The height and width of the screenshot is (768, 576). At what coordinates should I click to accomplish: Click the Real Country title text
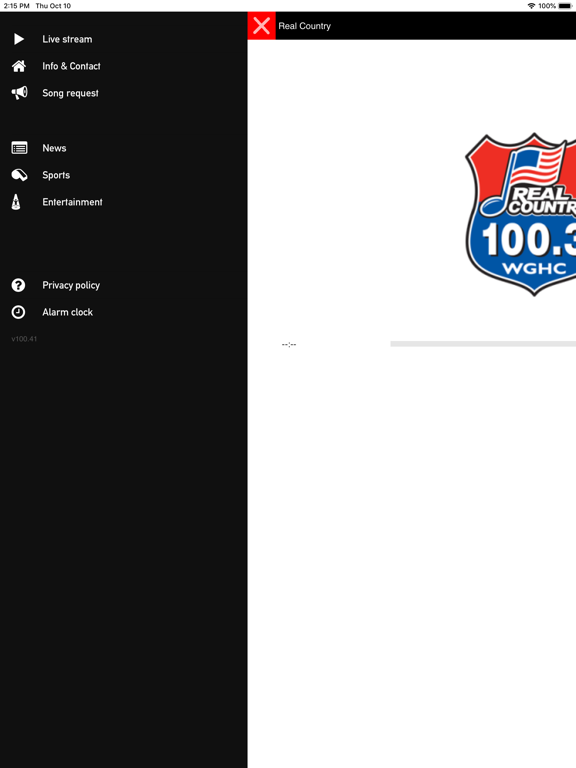[x=305, y=26]
